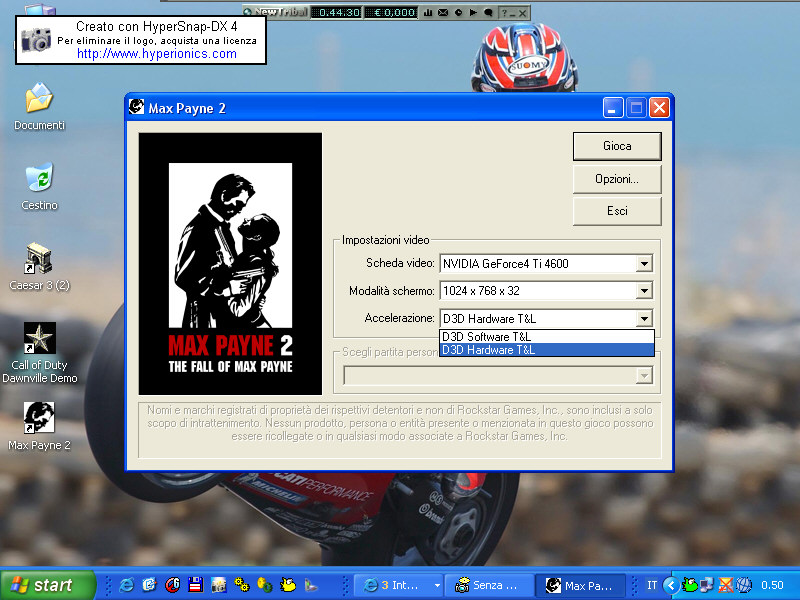
Task: Collapse the Accelerazione dropdown arrow
Action: (644, 319)
